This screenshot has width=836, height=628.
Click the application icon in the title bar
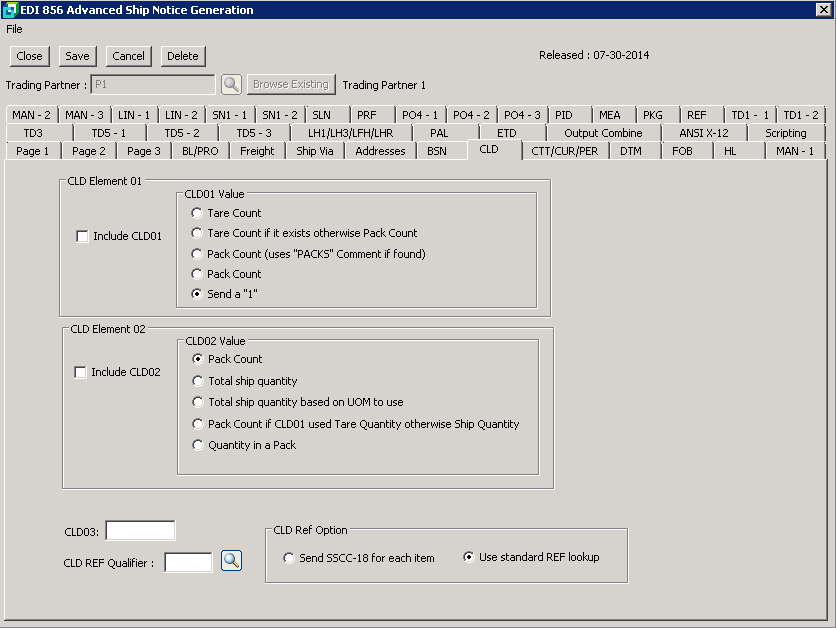coord(10,10)
